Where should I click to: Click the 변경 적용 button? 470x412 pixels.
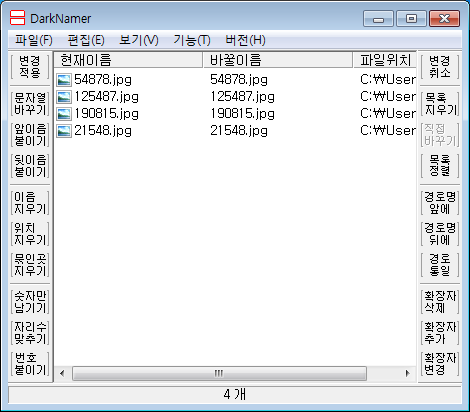30,67
